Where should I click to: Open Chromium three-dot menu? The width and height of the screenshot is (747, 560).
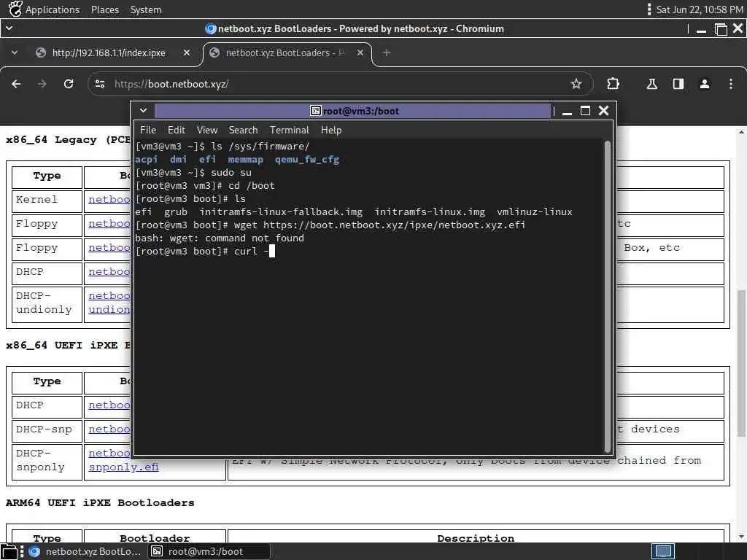730,84
